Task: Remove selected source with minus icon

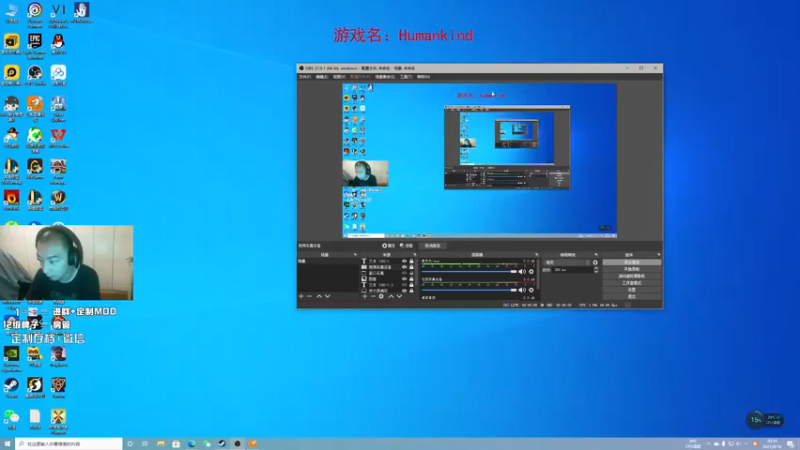Action: 373,296
